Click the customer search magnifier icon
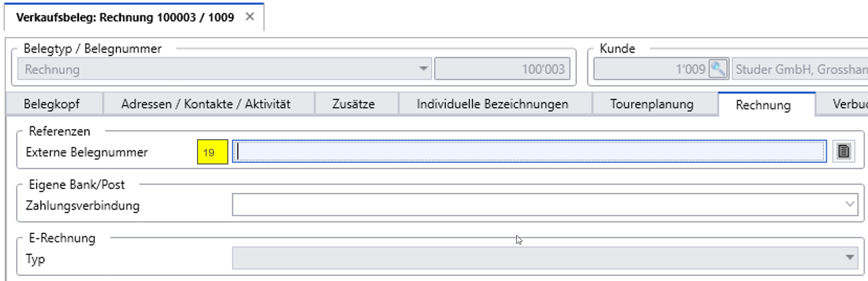The width and height of the screenshot is (868, 281). click(x=718, y=69)
